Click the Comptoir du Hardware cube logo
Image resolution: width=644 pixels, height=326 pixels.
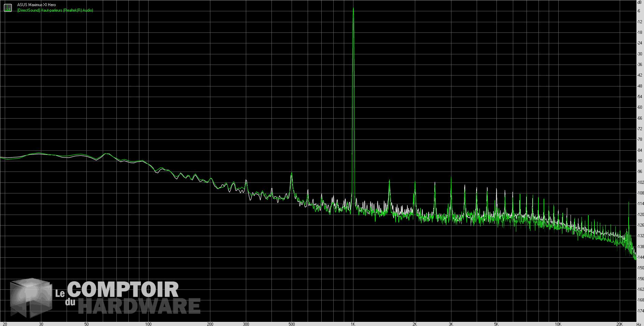point(31,298)
